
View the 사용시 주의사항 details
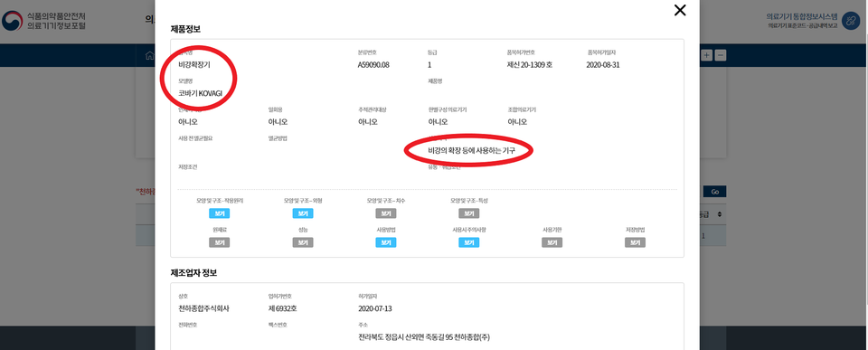[469, 242]
